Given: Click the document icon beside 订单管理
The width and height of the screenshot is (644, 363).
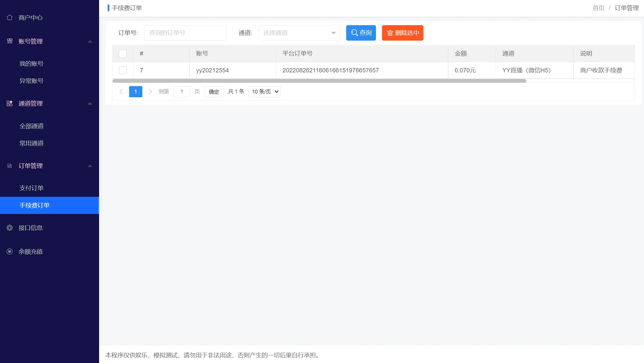Looking at the screenshot, I should click(x=9, y=166).
